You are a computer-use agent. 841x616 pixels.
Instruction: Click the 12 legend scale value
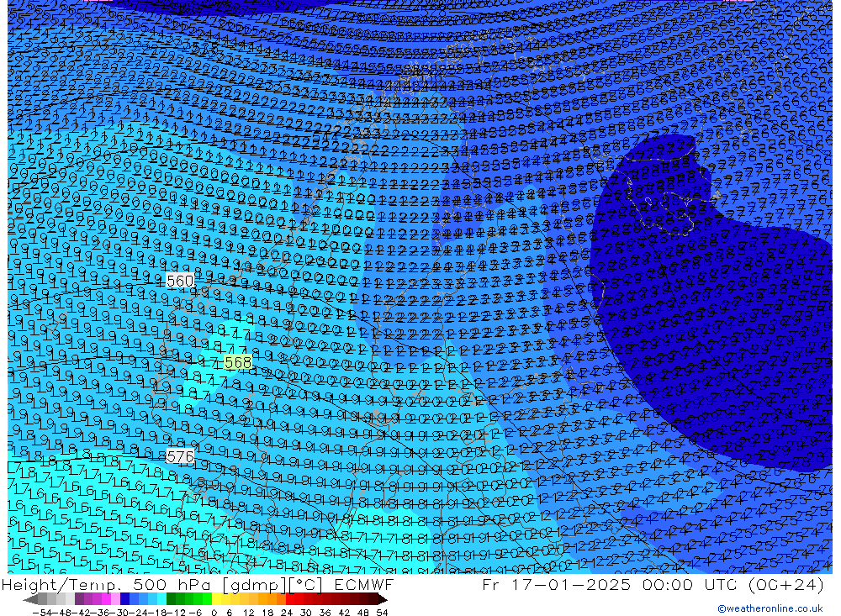coord(249,613)
